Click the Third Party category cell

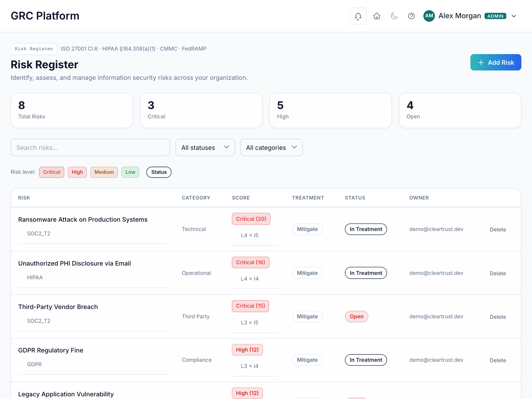point(196,317)
